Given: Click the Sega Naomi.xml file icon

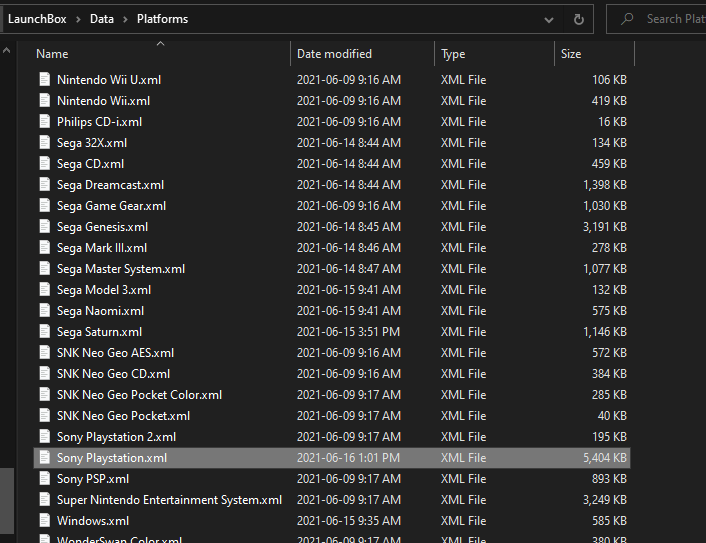Looking at the screenshot, I should click(x=45, y=311).
